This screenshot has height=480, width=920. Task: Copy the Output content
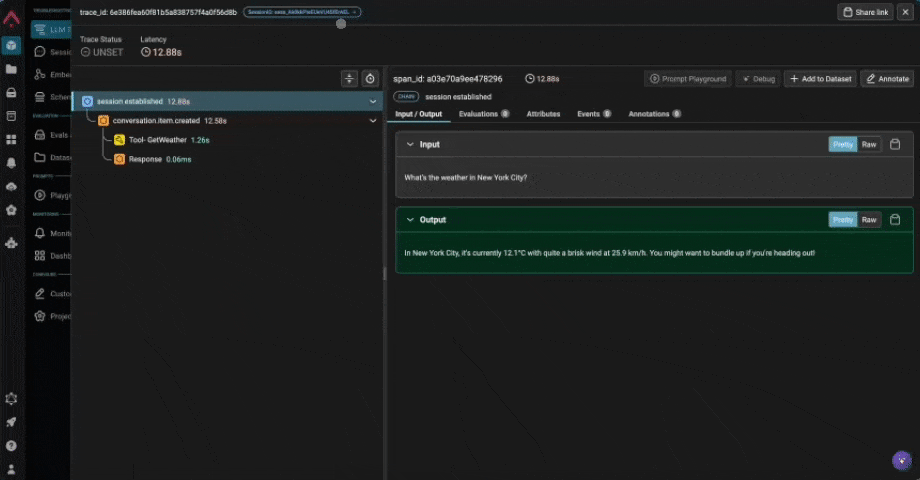pos(895,219)
